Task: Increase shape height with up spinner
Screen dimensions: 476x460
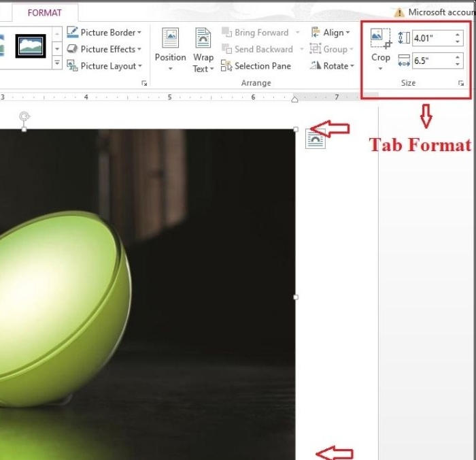Action: 458,35
